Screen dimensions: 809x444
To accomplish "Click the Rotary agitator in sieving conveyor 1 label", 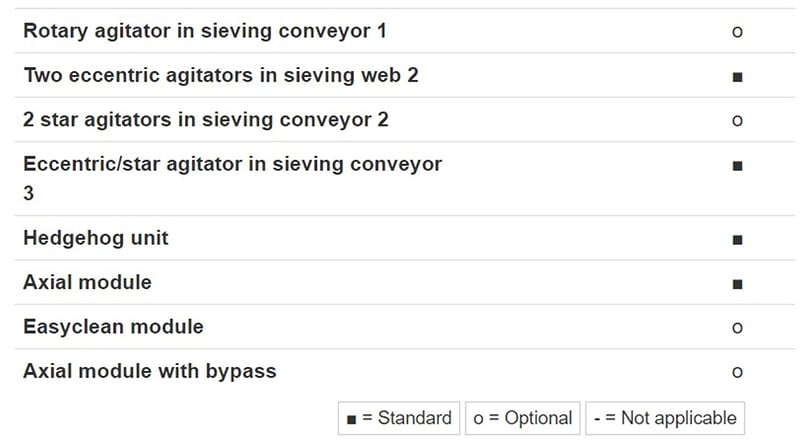I will coord(205,31).
